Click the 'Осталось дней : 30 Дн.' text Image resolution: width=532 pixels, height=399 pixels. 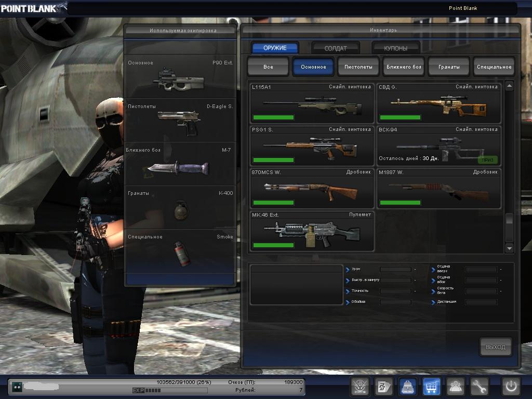click(x=409, y=158)
